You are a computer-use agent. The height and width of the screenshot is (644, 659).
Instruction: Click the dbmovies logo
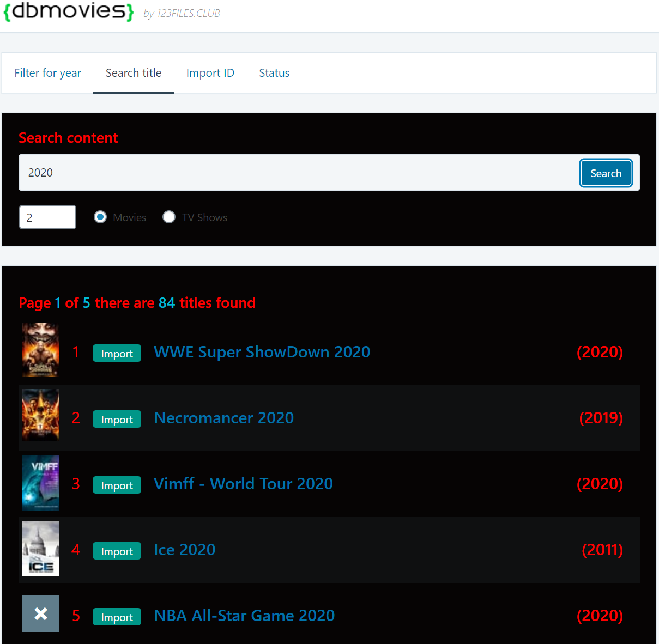pos(69,11)
